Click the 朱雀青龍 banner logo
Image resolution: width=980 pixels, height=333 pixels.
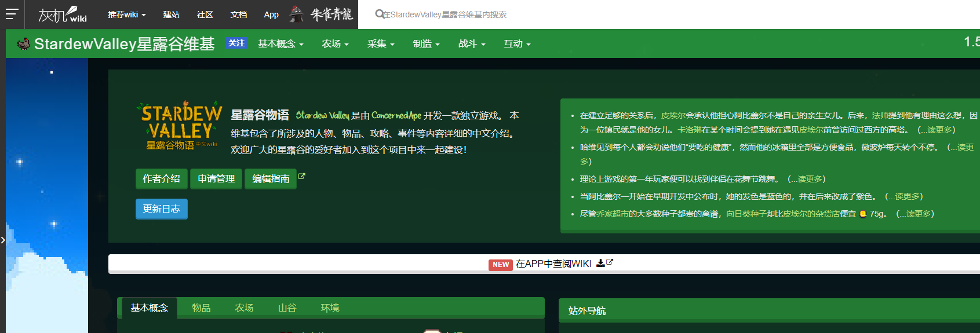pyautogui.click(x=321, y=14)
